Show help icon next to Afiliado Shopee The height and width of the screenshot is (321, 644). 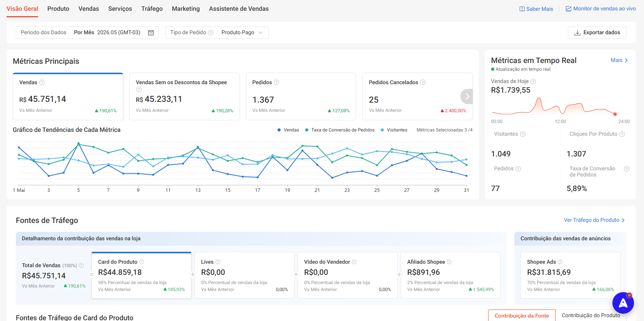click(x=449, y=262)
